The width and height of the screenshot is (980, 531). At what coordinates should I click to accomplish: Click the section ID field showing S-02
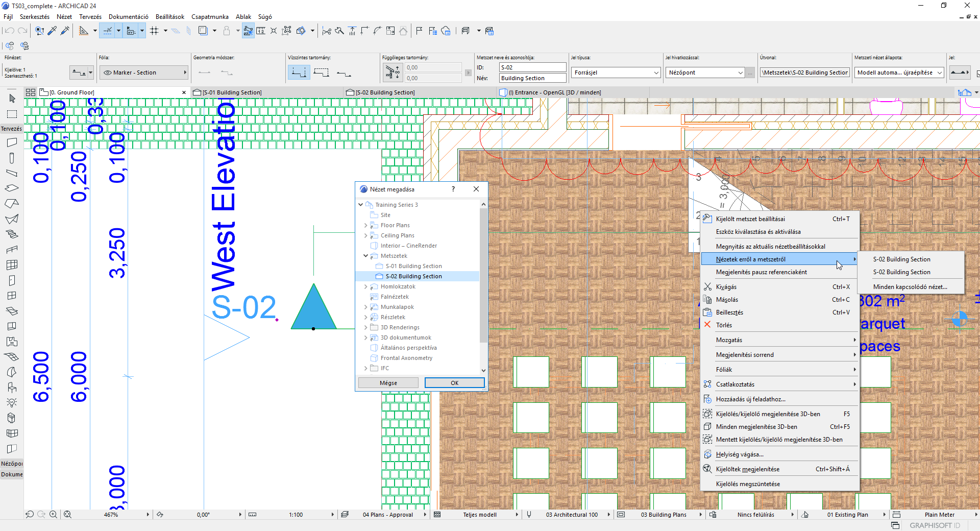click(532, 67)
